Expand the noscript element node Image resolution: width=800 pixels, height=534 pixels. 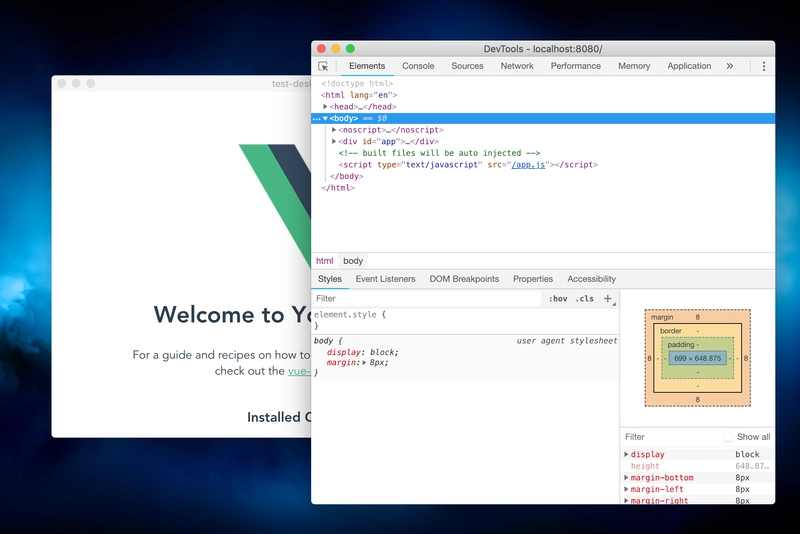pyautogui.click(x=334, y=130)
